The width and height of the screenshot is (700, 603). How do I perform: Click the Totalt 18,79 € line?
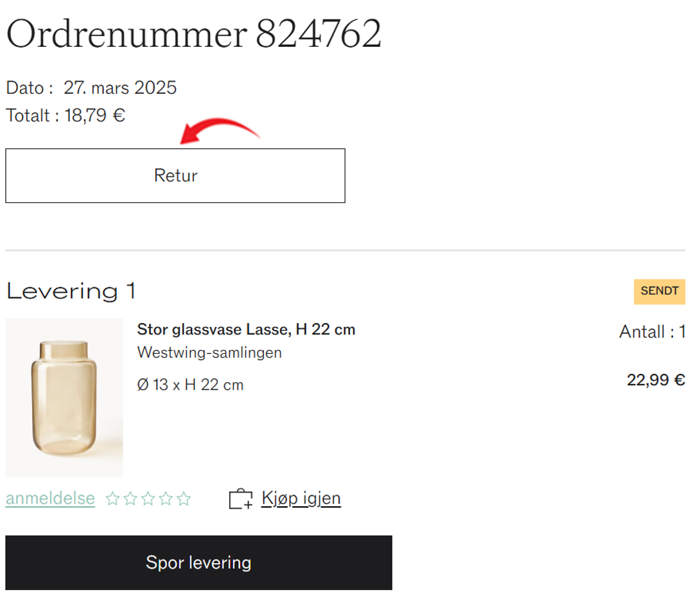pos(66,116)
